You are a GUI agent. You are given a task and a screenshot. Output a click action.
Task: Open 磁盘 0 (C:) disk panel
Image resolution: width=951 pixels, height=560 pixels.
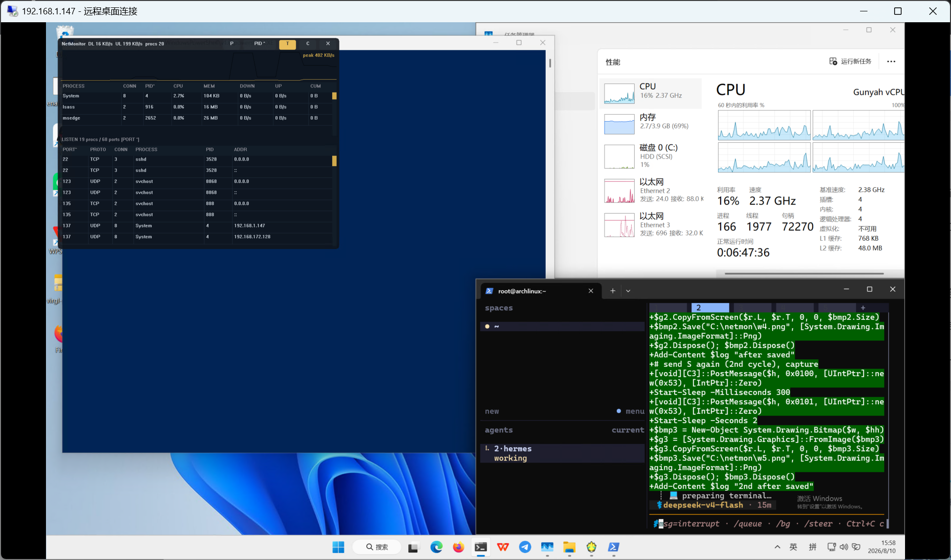coord(651,156)
